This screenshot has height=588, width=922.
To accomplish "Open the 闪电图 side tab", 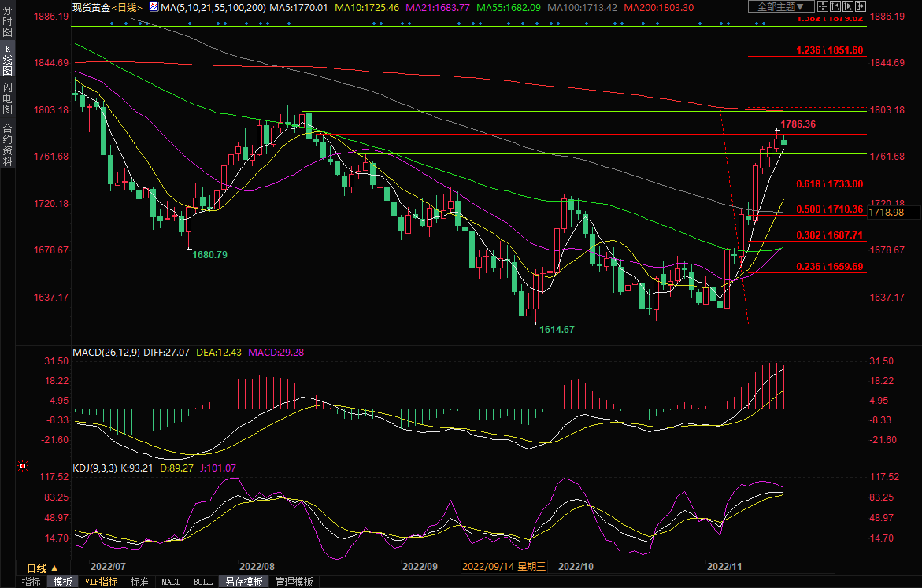I will coord(7,96).
